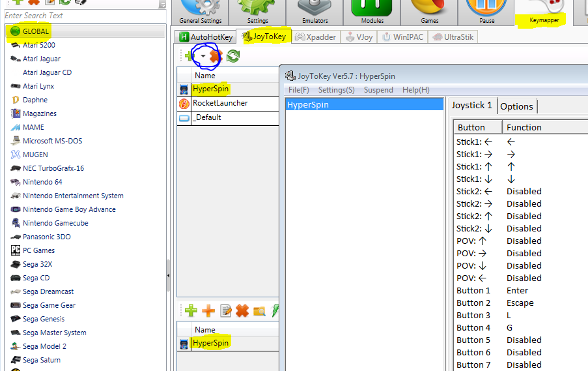
Task: Open the File(F) menu in JoyToKey
Action: [x=298, y=90]
